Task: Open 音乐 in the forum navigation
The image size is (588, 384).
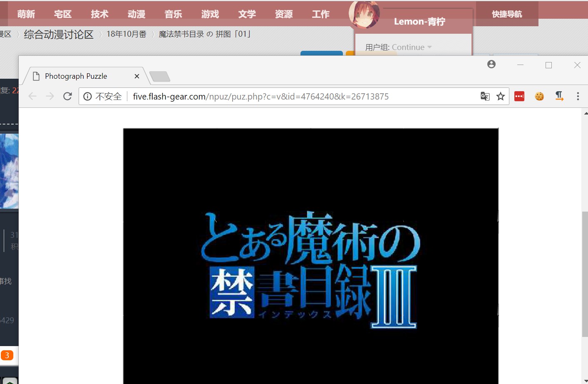Action: pyautogui.click(x=174, y=14)
